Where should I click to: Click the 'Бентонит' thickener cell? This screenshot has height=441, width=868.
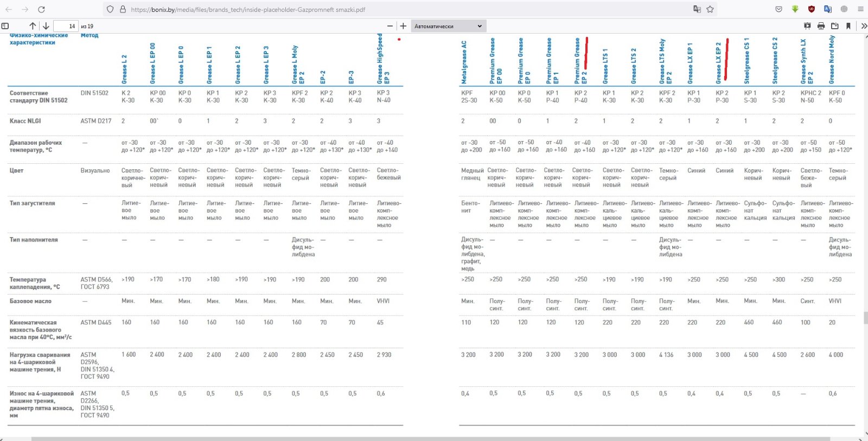(470, 207)
